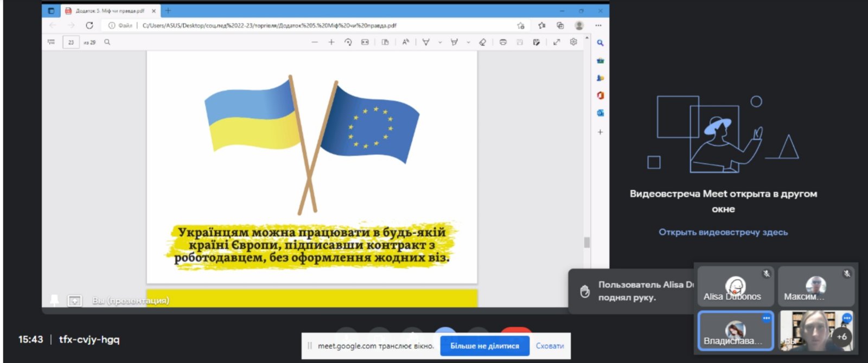Click the Більше не ділитися button

pos(484,346)
